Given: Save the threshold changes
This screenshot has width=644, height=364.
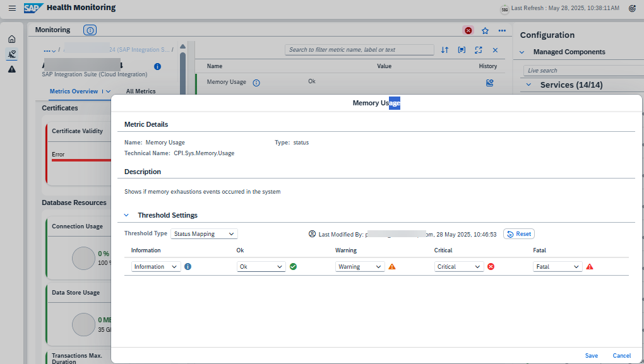Looking at the screenshot, I should 592,355.
